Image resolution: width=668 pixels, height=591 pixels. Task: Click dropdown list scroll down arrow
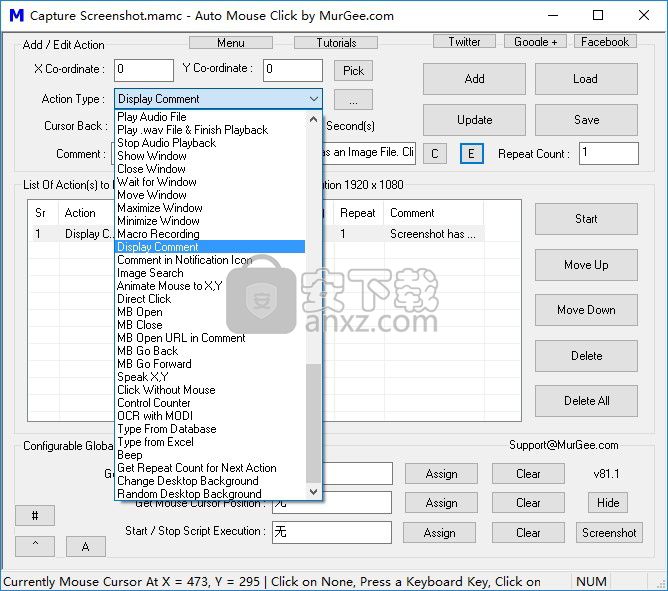(314, 491)
